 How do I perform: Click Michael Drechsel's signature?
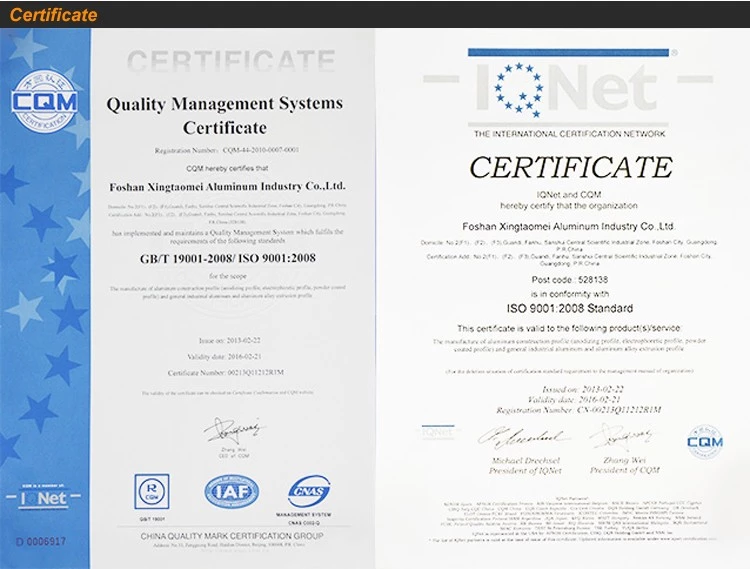pyautogui.click(x=523, y=437)
